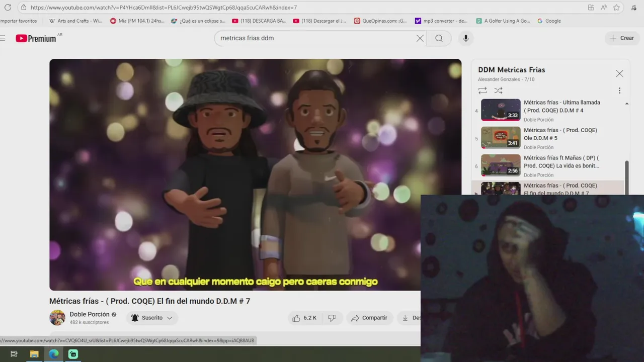Open playlist three-dot options menu
Screen dimensions: 644x362
tap(619, 90)
